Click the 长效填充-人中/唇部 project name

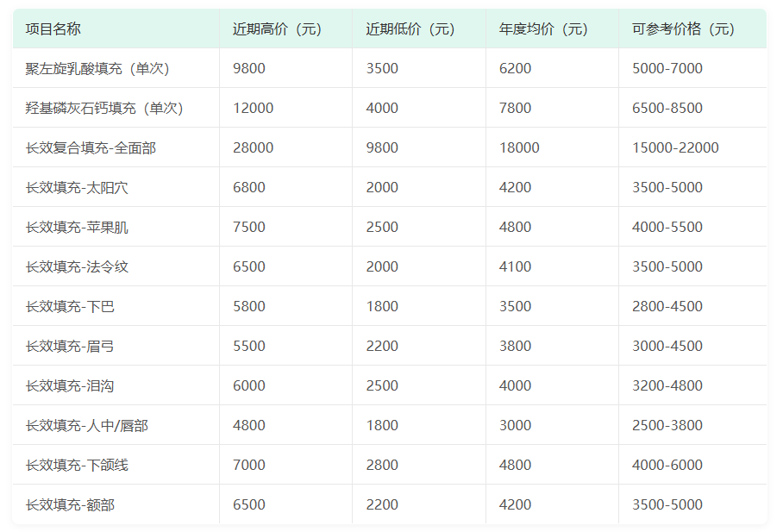[87, 426]
